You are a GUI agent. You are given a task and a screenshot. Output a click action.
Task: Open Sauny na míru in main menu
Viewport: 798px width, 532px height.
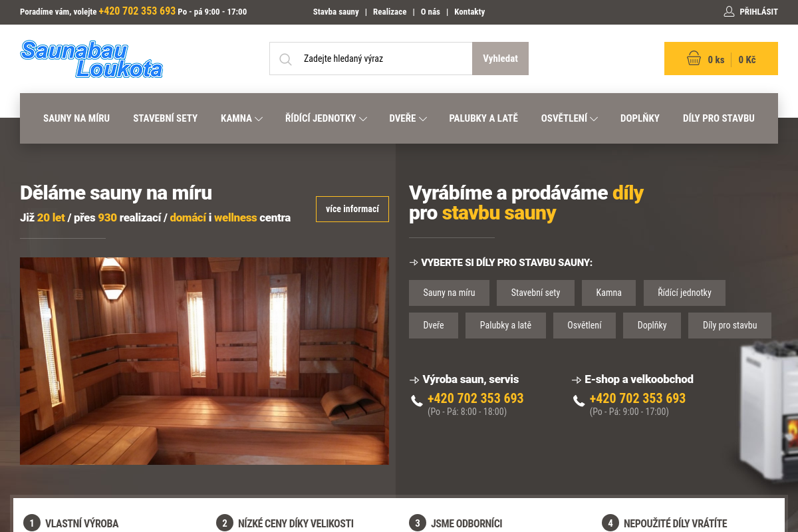pyautogui.click(x=76, y=118)
